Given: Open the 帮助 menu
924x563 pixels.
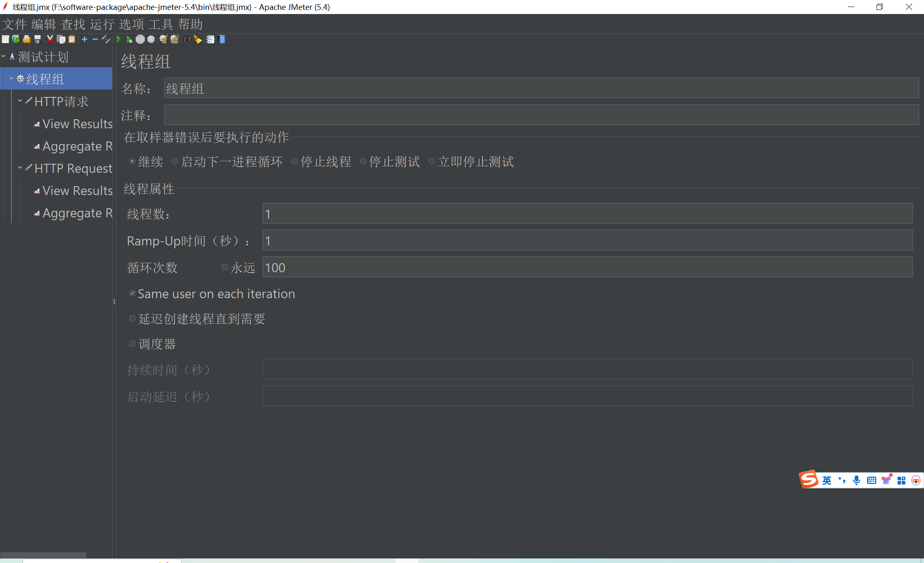Looking at the screenshot, I should (190, 24).
